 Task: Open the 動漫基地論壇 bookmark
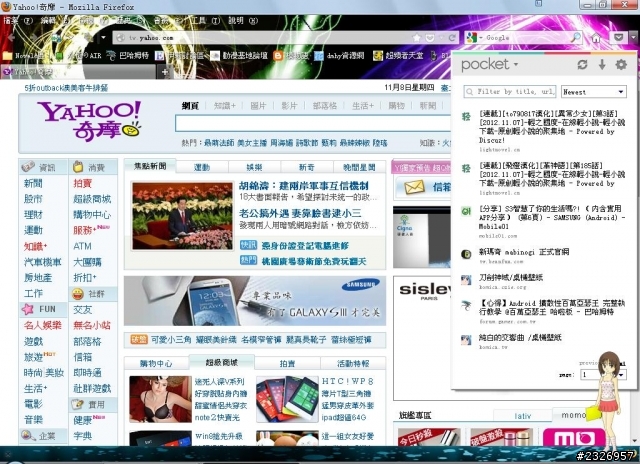point(239,56)
